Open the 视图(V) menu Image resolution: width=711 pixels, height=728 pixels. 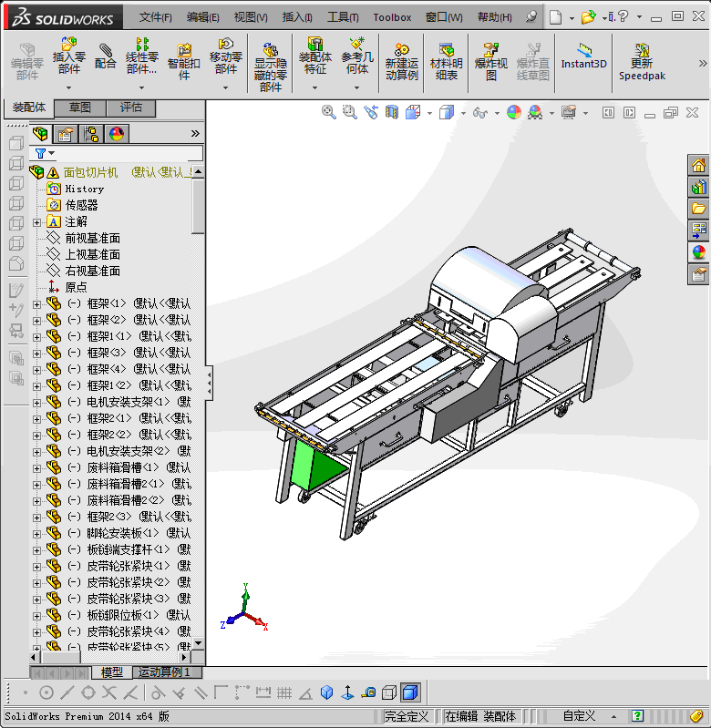tap(251, 17)
